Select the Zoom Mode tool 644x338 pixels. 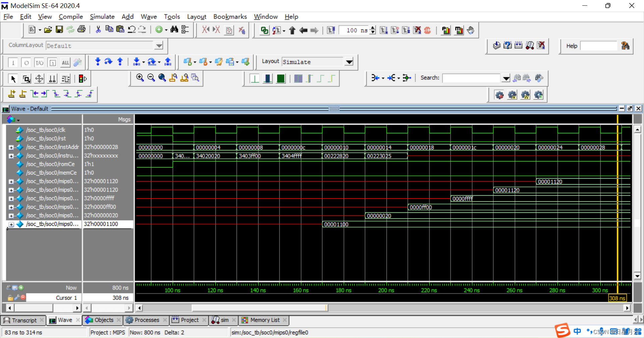(x=26, y=79)
